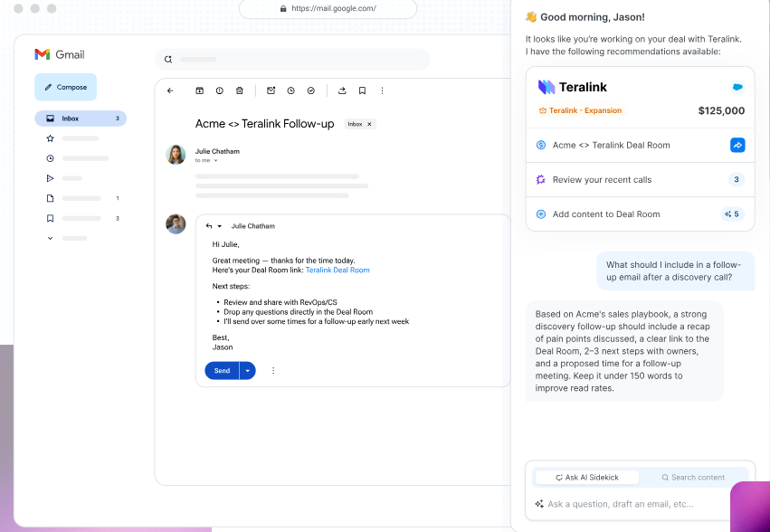Click the blue Send button
Screen dimensions: 770x532
[x=222, y=370]
